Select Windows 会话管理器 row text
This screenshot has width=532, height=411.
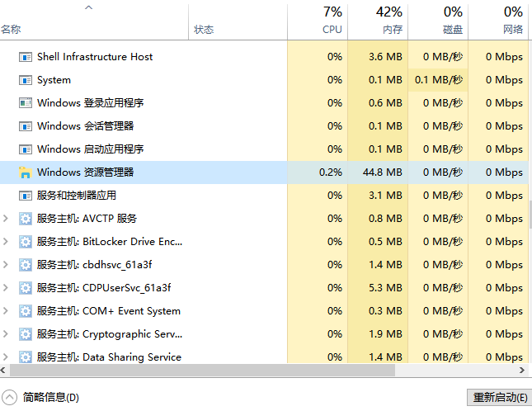tap(86, 126)
